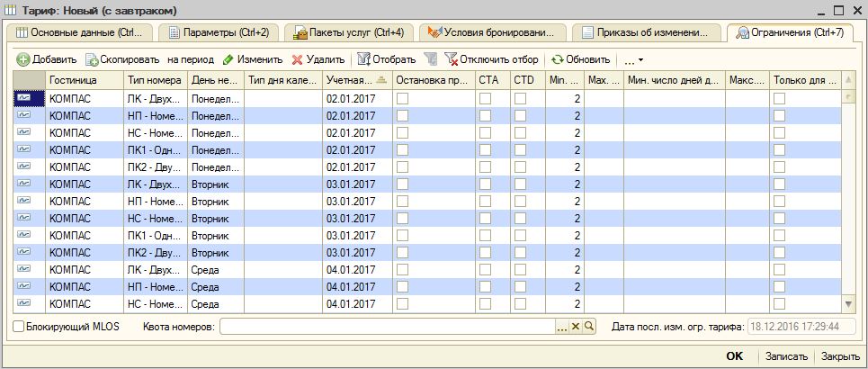Screen dimensions: 868x369
Task: Enable the Блокирующий MLOS checkbox
Action: point(18,327)
